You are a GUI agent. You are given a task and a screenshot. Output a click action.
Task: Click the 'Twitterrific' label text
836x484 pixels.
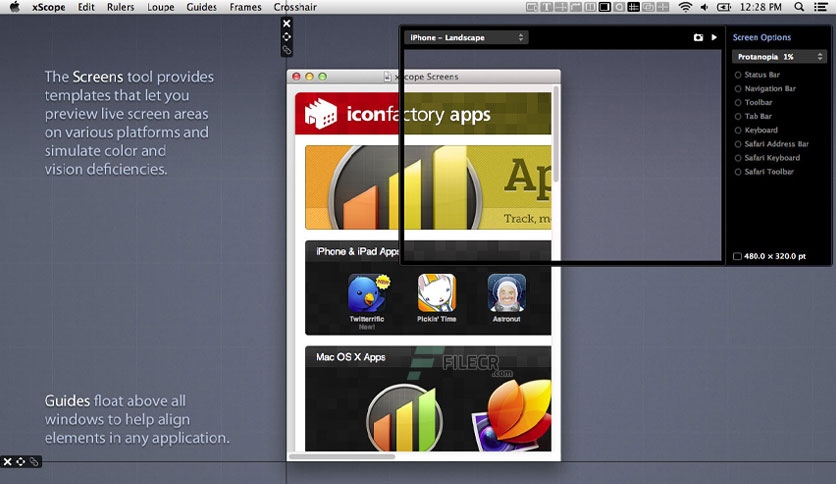click(x=367, y=319)
